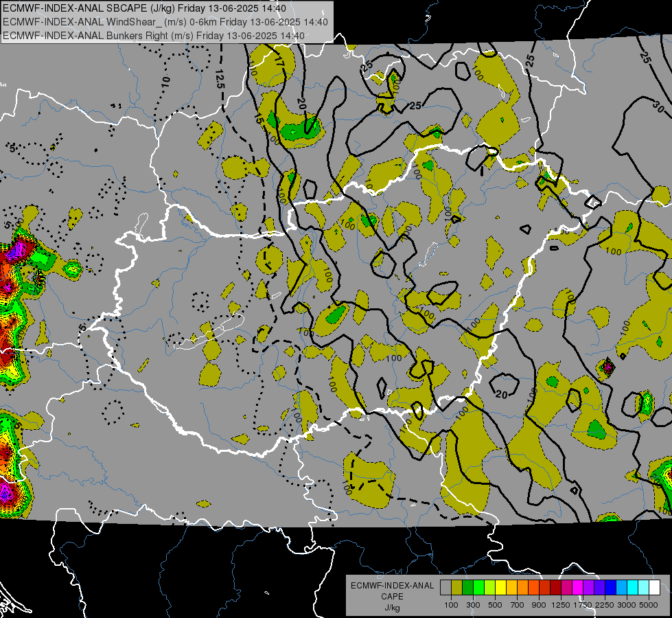The height and width of the screenshot is (618, 672).
Task: Click the 3000 tick label in legend
Action: [627, 605]
